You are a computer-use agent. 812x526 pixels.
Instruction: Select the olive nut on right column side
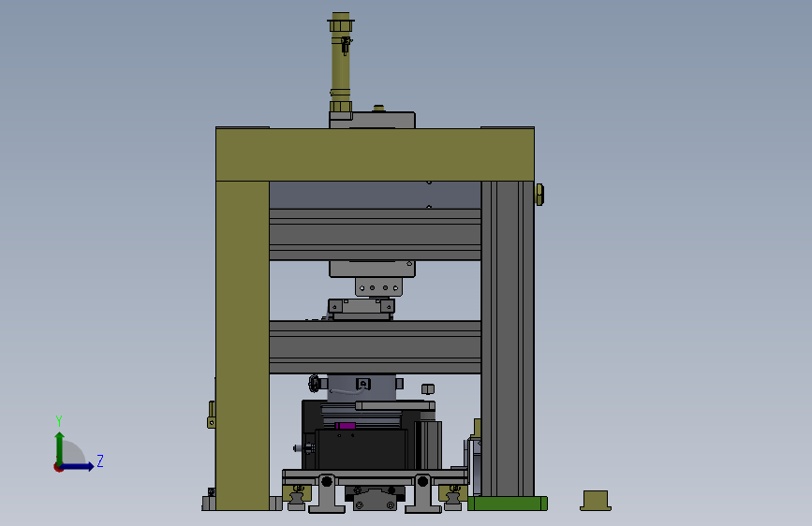click(539, 195)
